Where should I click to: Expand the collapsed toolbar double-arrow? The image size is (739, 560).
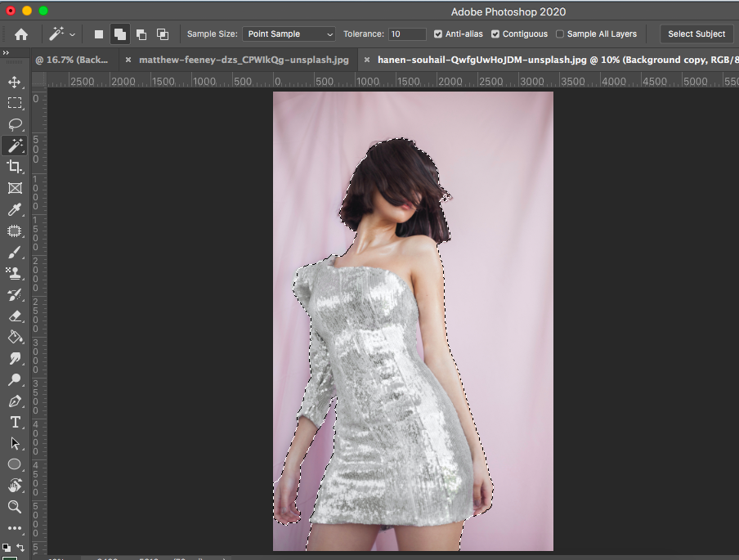pos(7,52)
